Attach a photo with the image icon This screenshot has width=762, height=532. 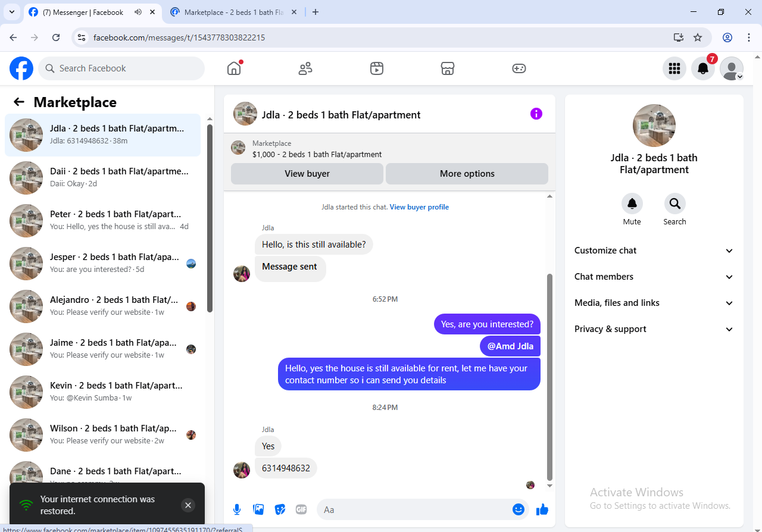click(258, 509)
